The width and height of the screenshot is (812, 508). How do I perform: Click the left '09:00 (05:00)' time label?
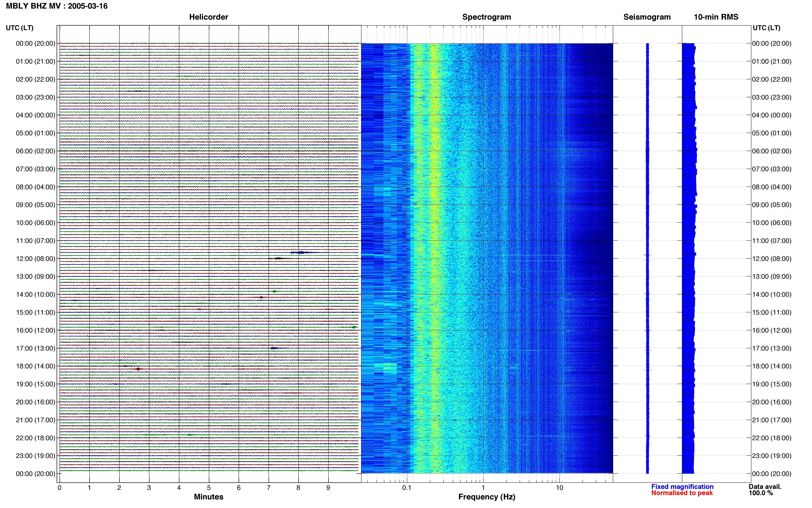(36, 205)
